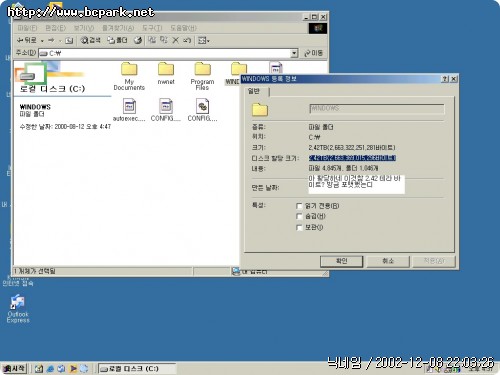Screen dimensions: 500x375
Task: Expand the address bar dropdown arrow
Action: [x=294, y=53]
